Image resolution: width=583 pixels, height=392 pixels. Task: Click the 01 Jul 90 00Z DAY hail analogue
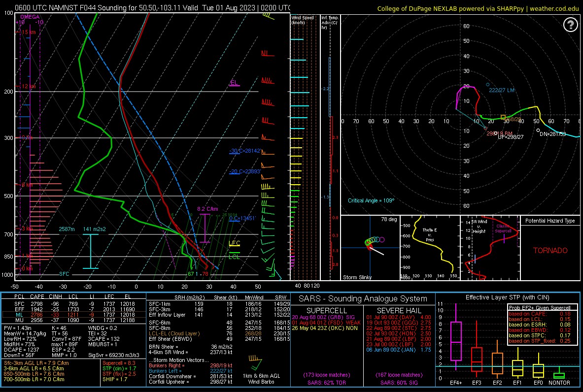pyautogui.click(x=399, y=317)
